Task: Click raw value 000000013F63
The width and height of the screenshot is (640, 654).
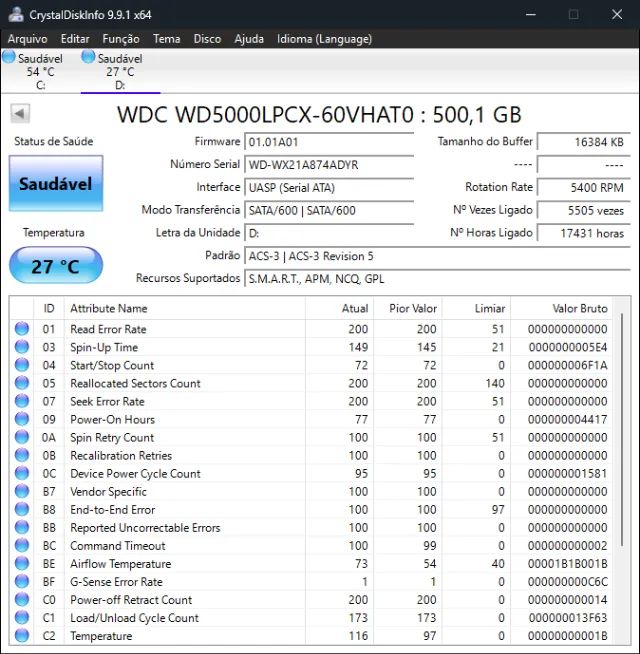Action: [x=567, y=618]
